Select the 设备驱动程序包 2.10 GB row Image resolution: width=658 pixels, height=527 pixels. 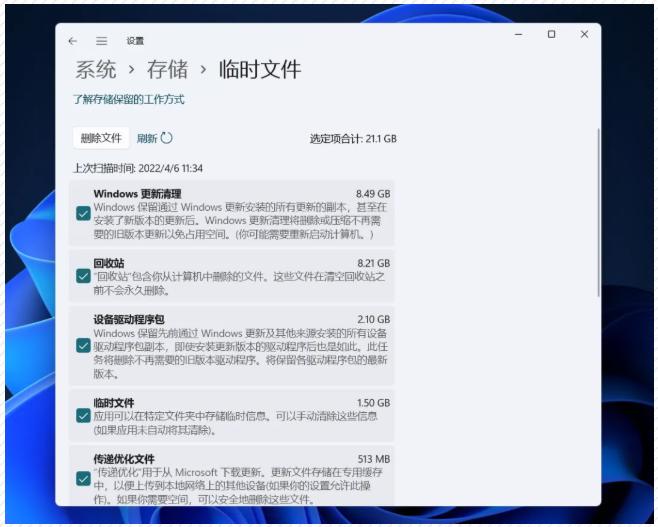[240, 346]
